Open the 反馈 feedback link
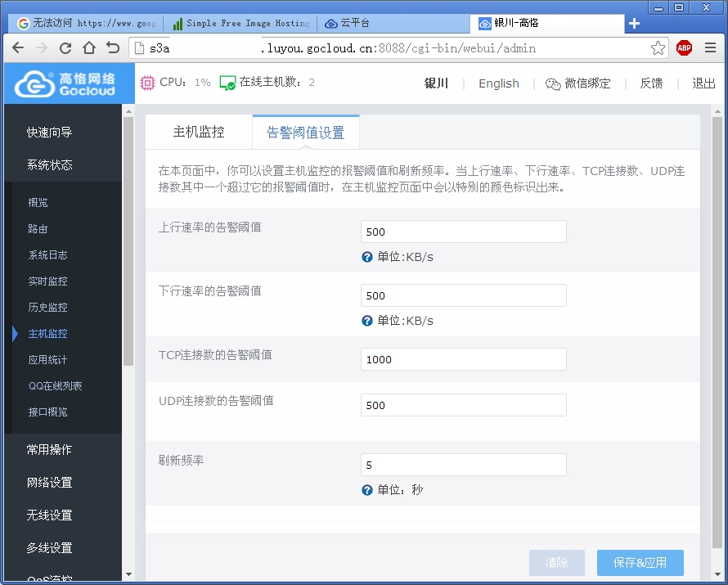This screenshot has width=728, height=585. [x=651, y=83]
